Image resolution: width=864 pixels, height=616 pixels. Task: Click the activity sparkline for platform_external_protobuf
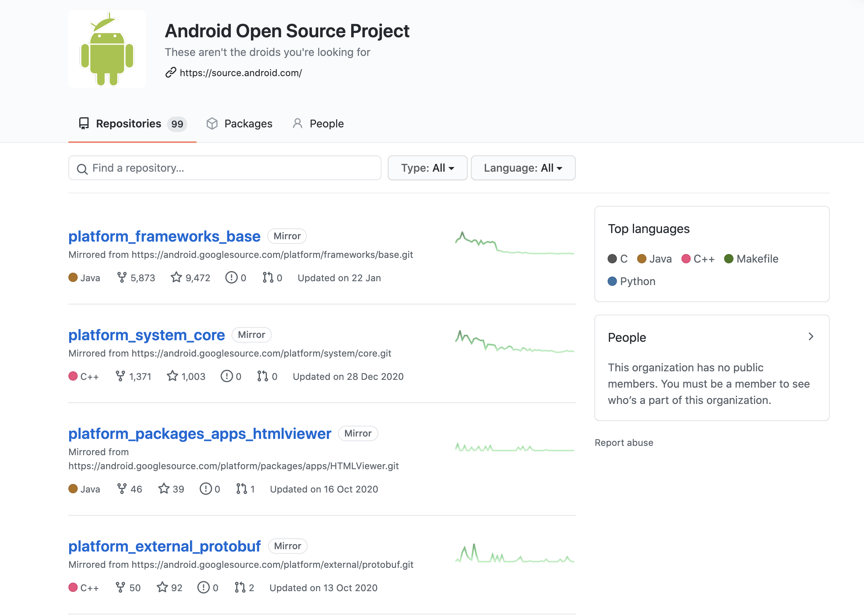click(x=515, y=553)
